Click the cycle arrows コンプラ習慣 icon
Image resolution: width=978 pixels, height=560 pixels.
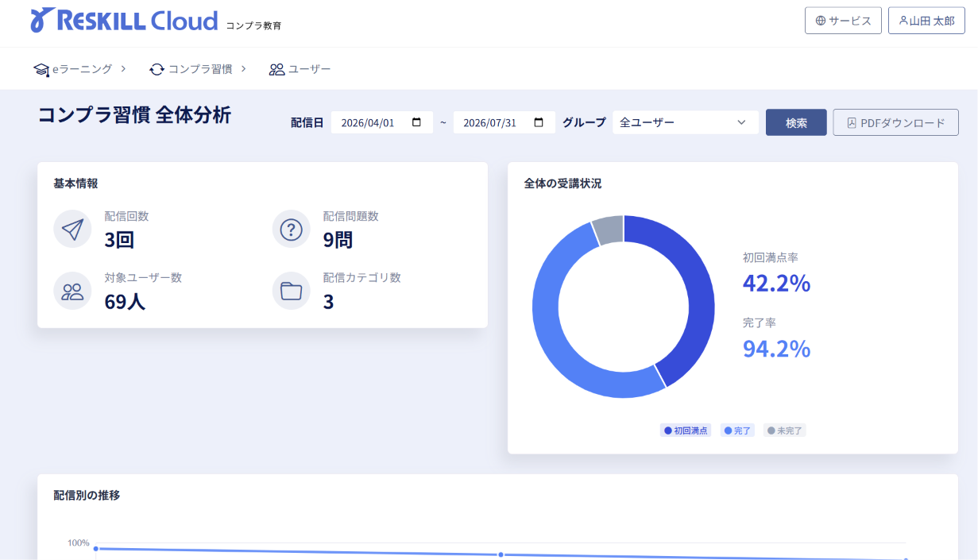(x=157, y=69)
